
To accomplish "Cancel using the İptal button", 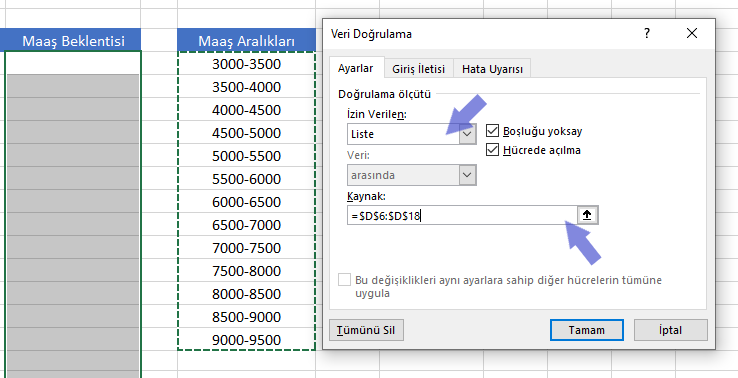I will pos(671,330).
